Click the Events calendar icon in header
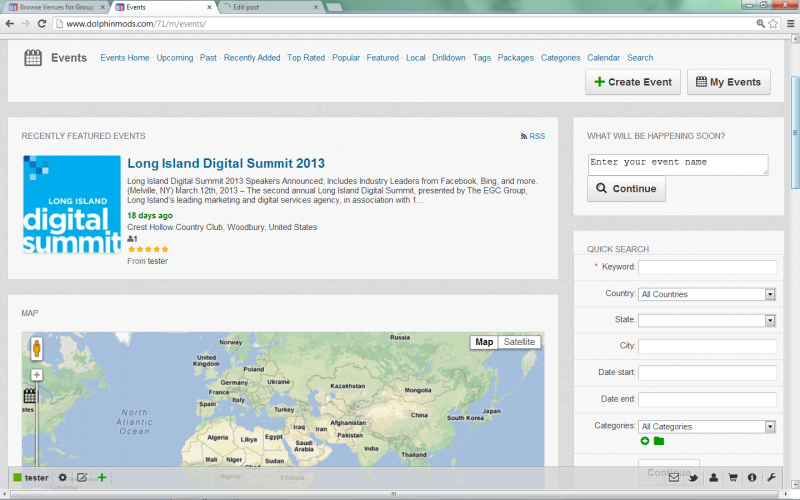Image resolution: width=800 pixels, height=500 pixels. point(33,58)
